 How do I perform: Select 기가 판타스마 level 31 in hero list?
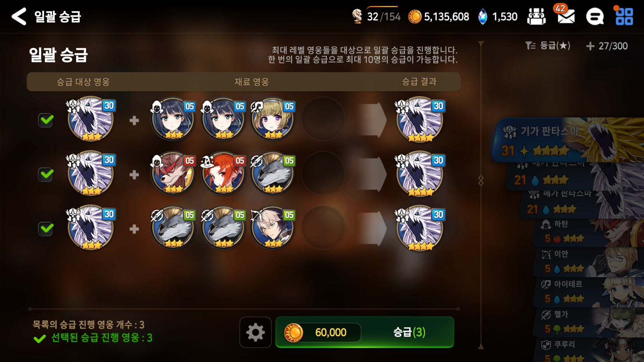coord(568,140)
